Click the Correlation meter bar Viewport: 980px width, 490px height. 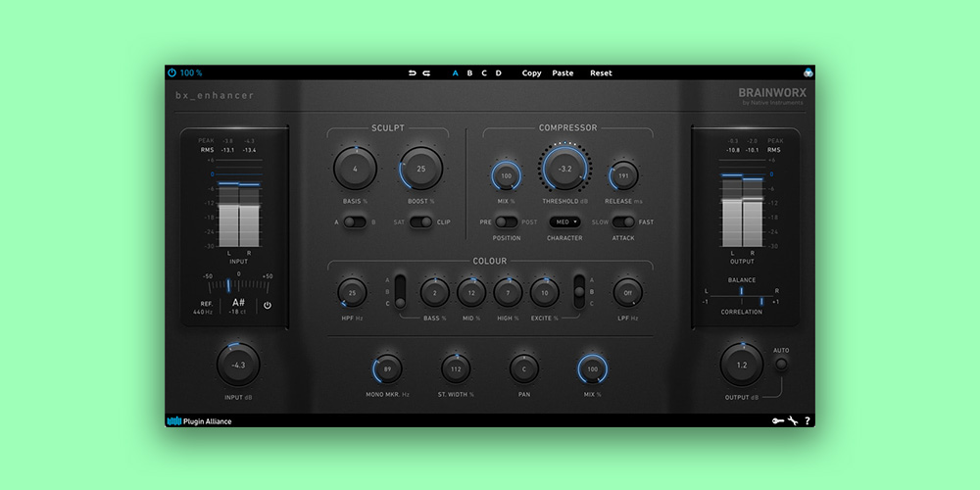pos(742,302)
